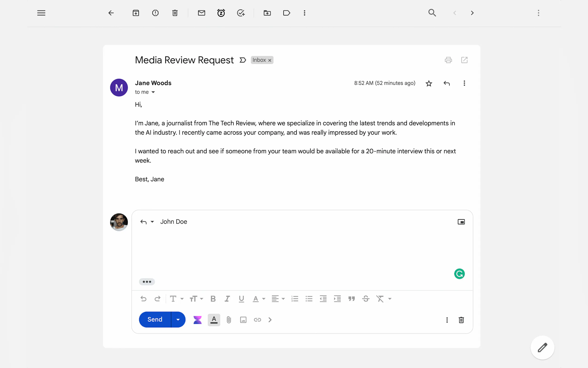Snooze the email with the clock icon
Screen dimensions: 588x368
221,13
